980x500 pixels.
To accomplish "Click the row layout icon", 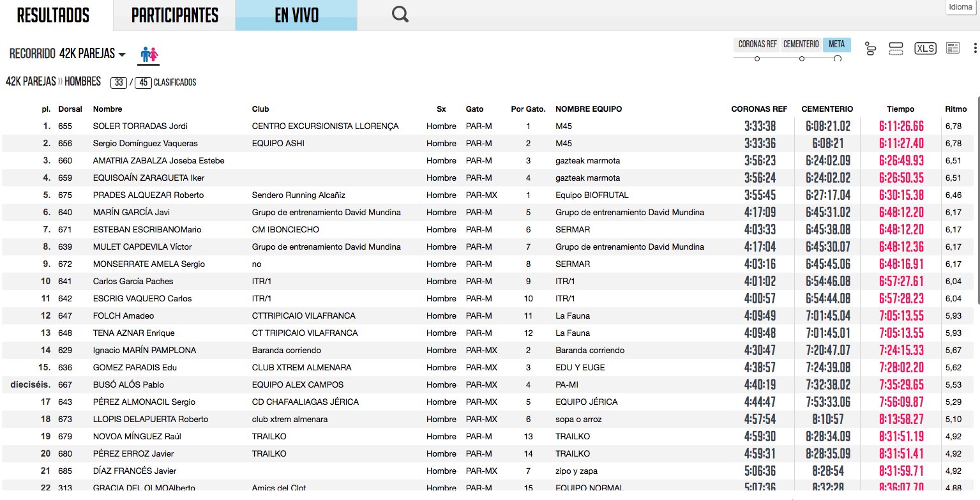I will coord(896,49).
